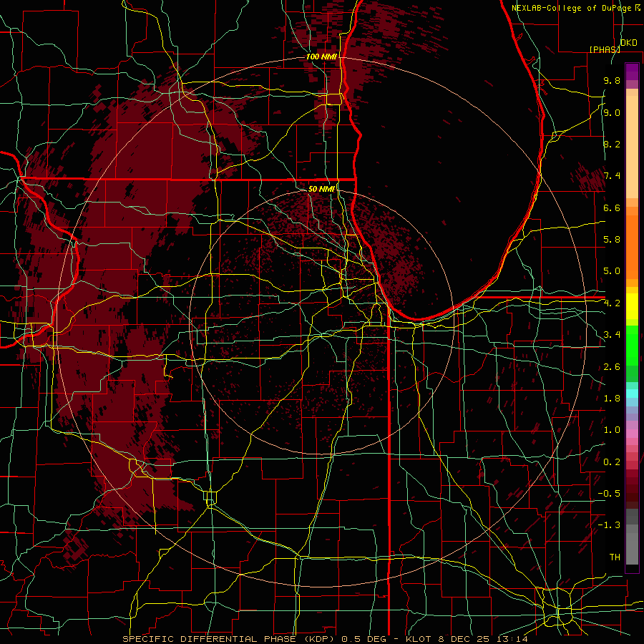This screenshot has width=644, height=644.
Task: Click the 50 NMI range ring label
Action: [x=321, y=189]
